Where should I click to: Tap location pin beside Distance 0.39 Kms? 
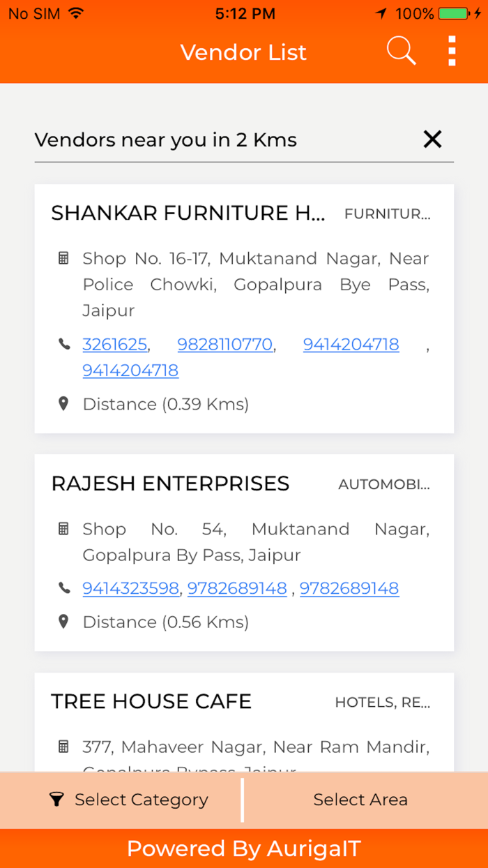pos(63,404)
